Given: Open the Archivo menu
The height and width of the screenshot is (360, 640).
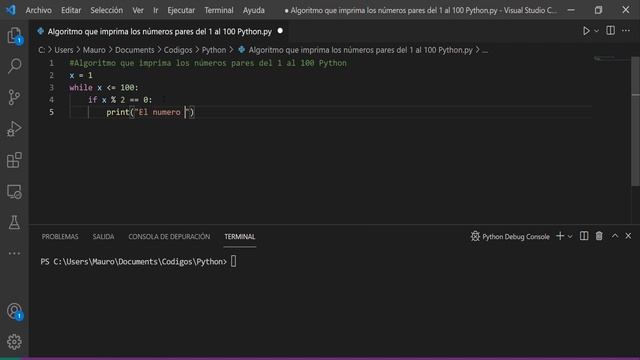Looking at the screenshot, I should pyautogui.click(x=39, y=10).
